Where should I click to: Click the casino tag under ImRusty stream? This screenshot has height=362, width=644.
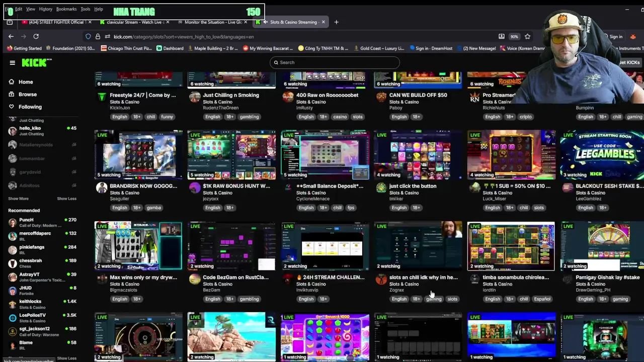click(x=340, y=117)
